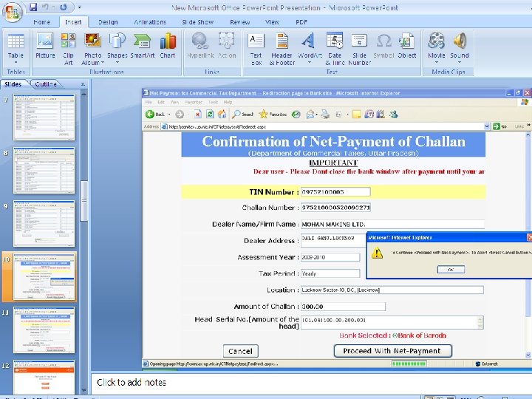Click the Photo Album icon
The height and width of the screenshot is (399, 532).
tap(92, 41)
